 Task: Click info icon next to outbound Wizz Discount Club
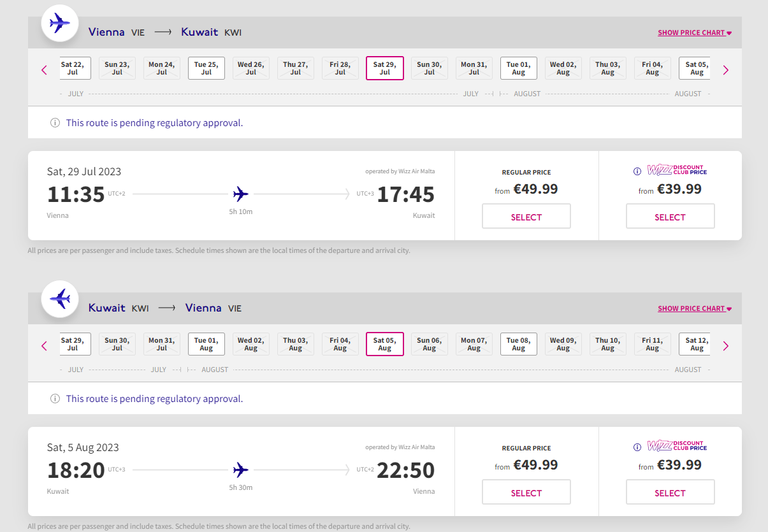pos(637,171)
